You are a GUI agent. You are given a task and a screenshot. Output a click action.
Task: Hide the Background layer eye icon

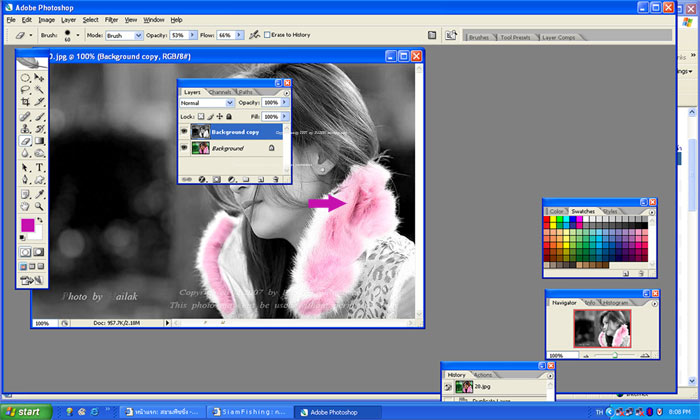click(184, 148)
